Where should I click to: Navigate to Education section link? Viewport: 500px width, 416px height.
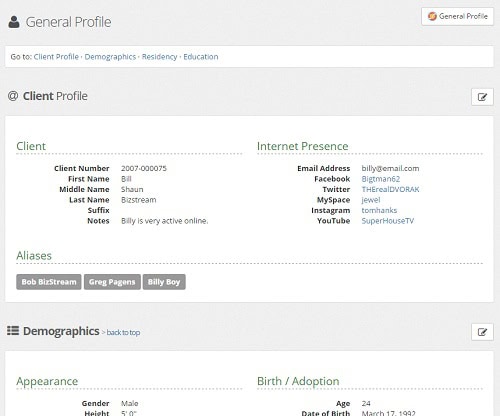tap(201, 57)
